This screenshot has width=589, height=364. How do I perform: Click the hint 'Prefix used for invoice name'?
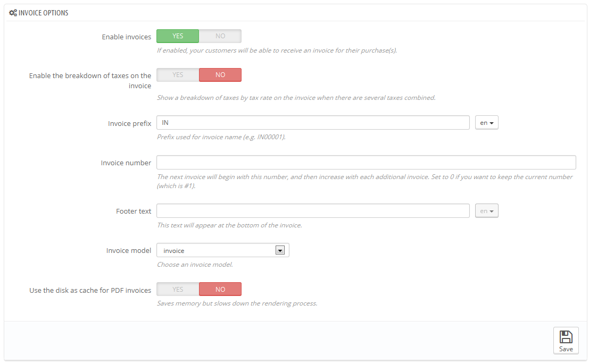point(221,137)
